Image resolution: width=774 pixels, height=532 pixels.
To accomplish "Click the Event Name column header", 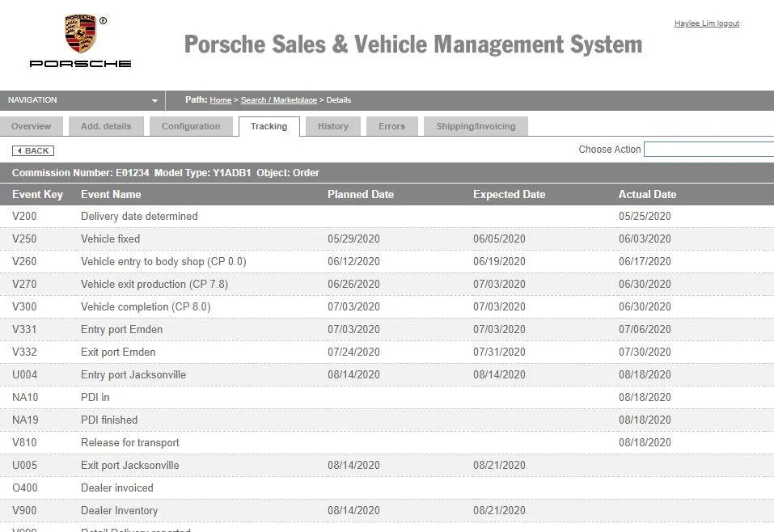I will coord(111,194).
